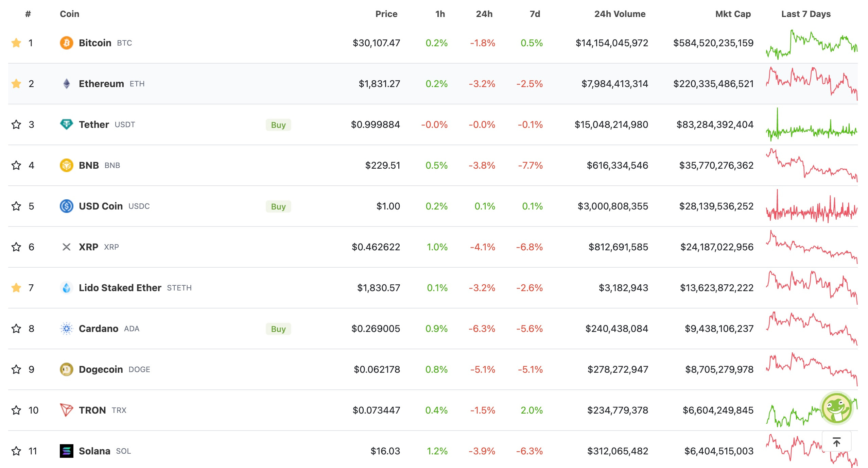This screenshot has height=468, width=868.
Task: Click BNB's 7-day sparkline chart
Action: [x=812, y=165]
